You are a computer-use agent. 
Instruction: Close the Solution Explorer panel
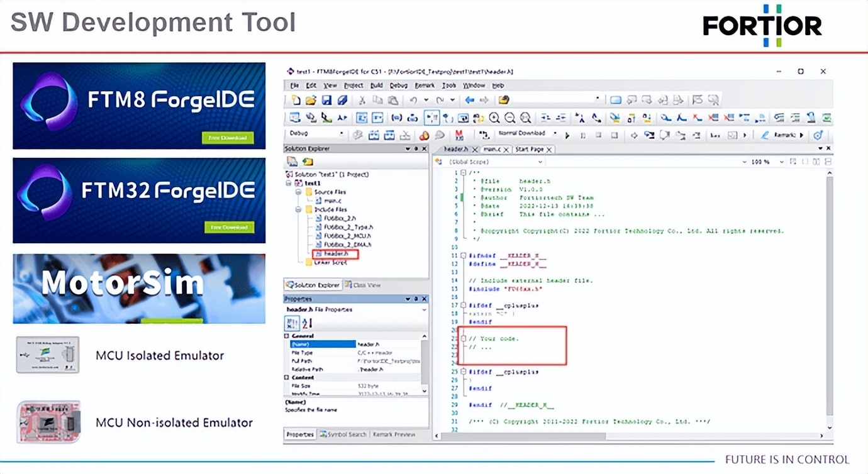[424, 149]
